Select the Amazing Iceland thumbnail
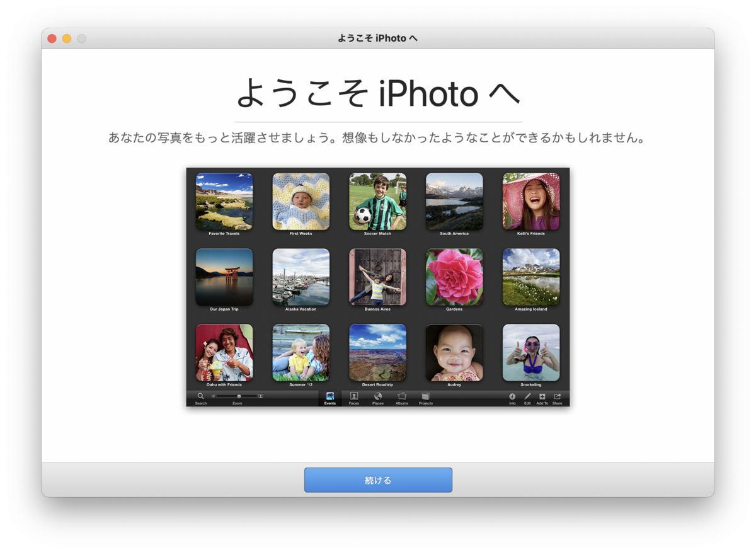756x552 pixels. (x=531, y=277)
